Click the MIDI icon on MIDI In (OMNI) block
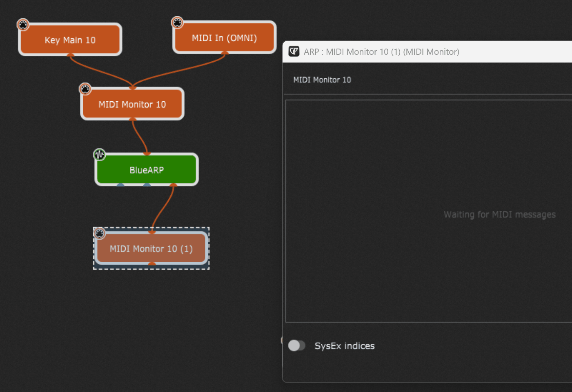The height and width of the screenshot is (392, 572). tap(177, 22)
